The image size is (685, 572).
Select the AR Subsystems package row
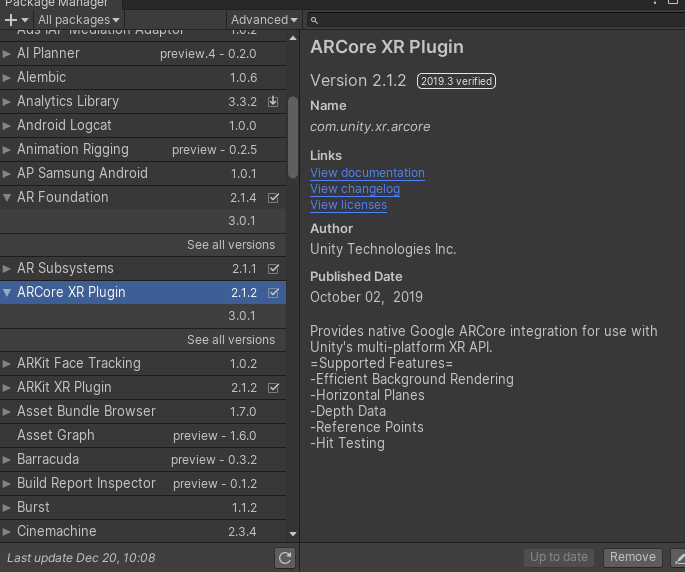point(143,269)
